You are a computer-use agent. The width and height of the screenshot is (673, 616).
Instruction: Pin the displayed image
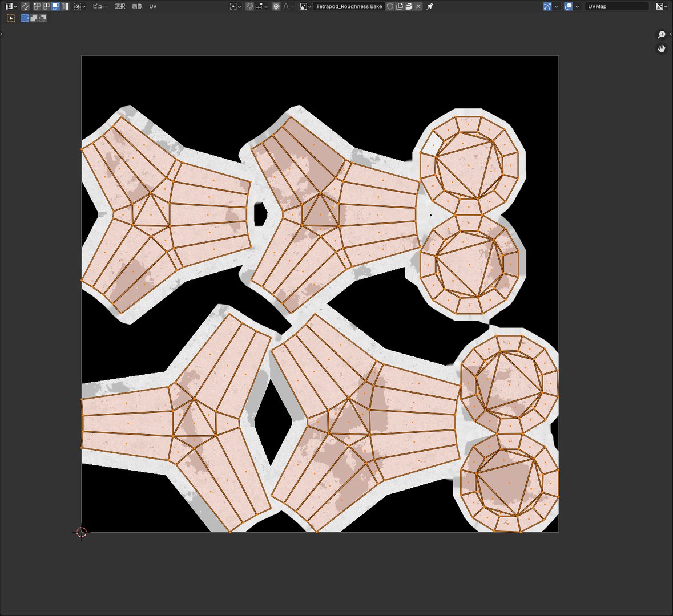point(430,6)
